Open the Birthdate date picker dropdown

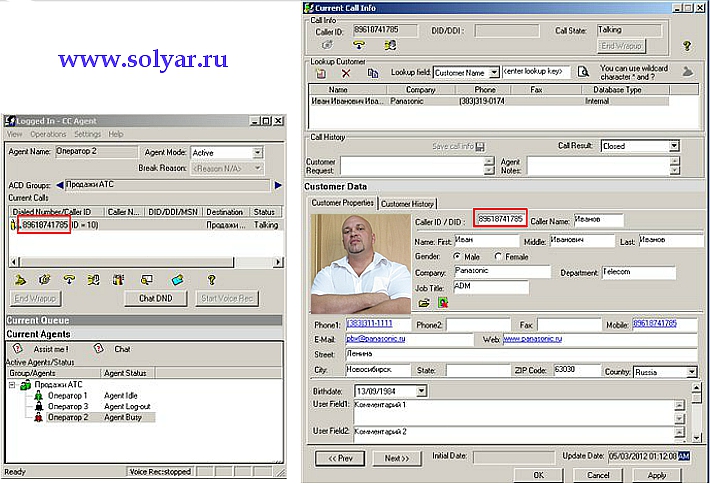point(421,391)
